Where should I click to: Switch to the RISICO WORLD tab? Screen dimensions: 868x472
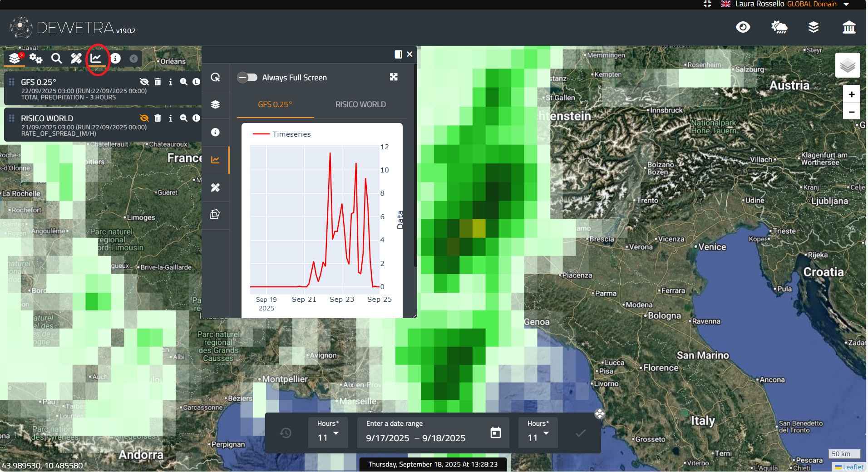coord(360,104)
